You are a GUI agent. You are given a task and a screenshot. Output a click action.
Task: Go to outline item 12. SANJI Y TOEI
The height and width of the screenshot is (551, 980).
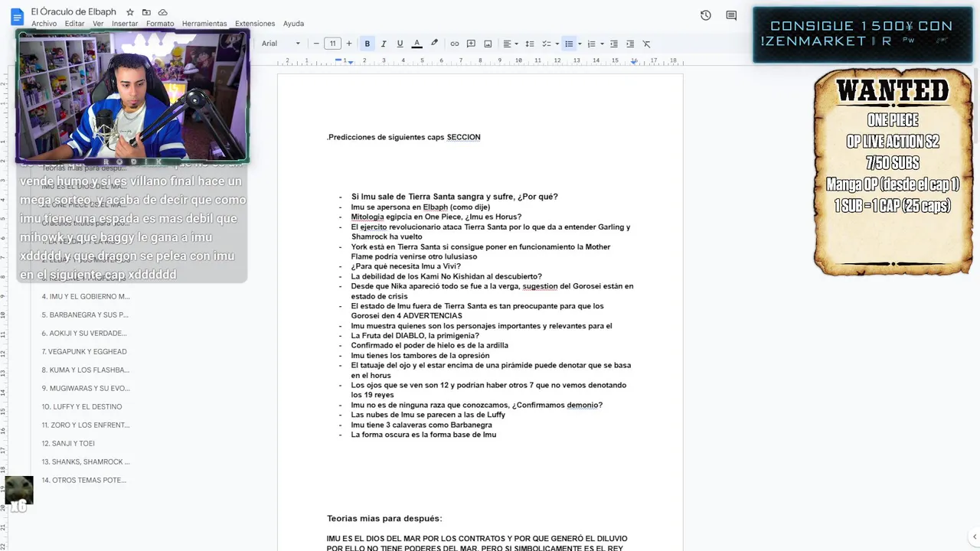click(x=68, y=443)
